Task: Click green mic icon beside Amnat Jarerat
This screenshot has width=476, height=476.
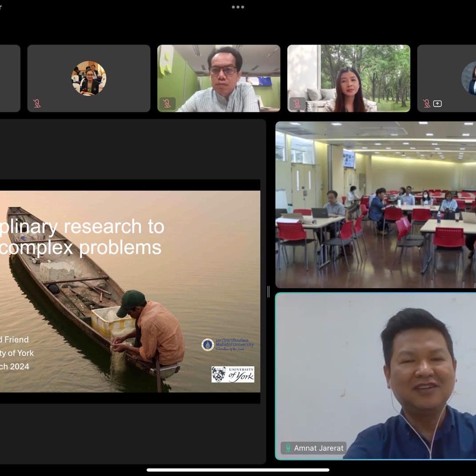Action: (x=288, y=448)
